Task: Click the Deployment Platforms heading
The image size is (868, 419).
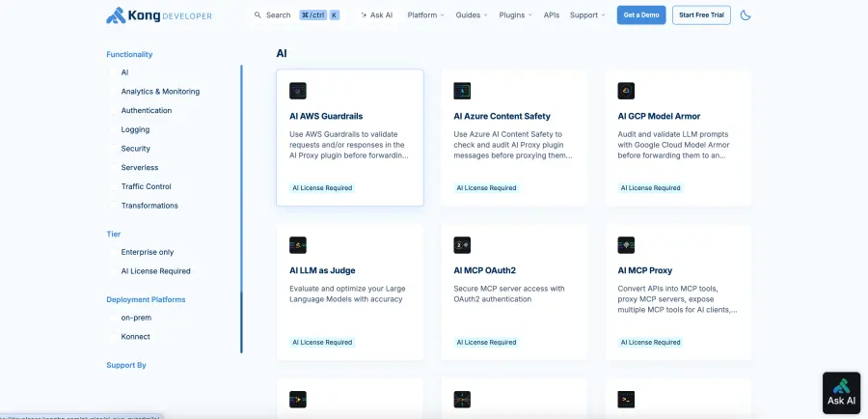Action: pos(146,299)
